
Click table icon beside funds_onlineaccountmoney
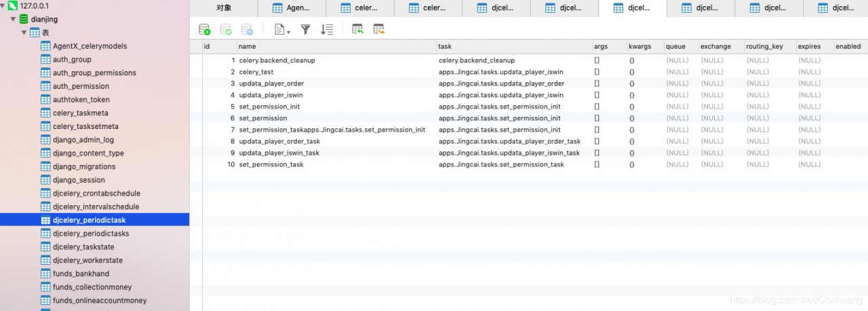45,301
